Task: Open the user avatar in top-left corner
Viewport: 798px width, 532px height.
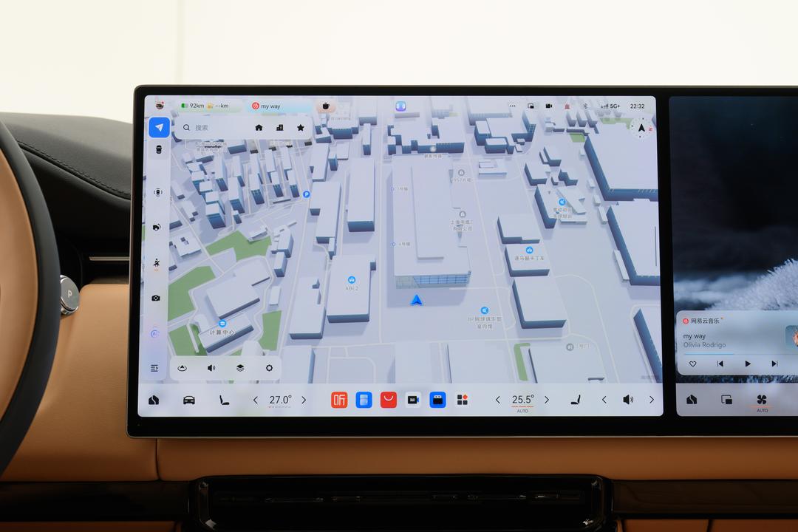Action: (x=160, y=105)
